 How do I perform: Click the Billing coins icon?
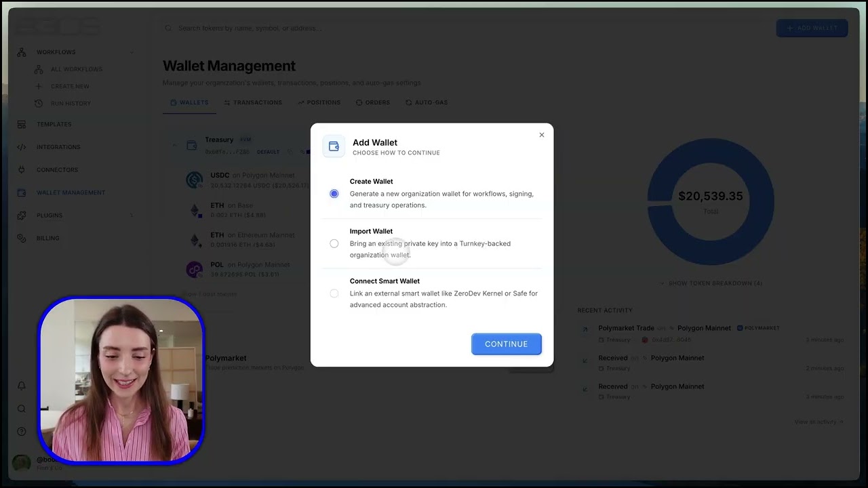coord(22,239)
